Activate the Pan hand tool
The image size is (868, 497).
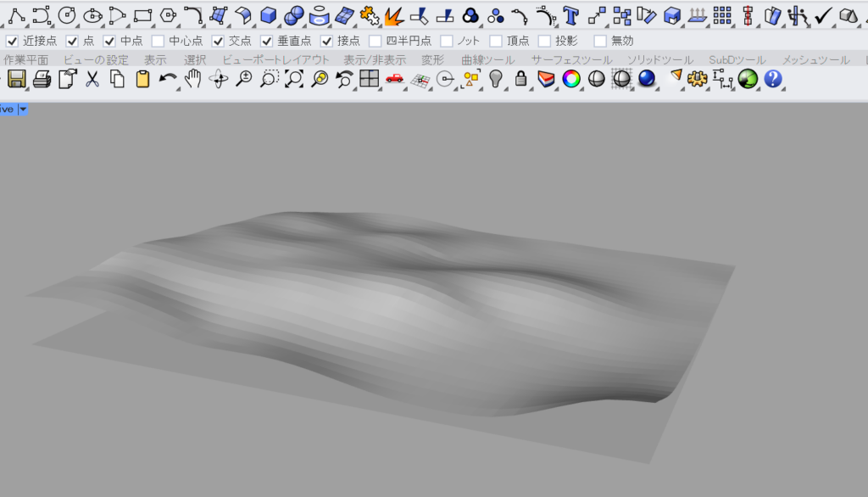click(193, 80)
